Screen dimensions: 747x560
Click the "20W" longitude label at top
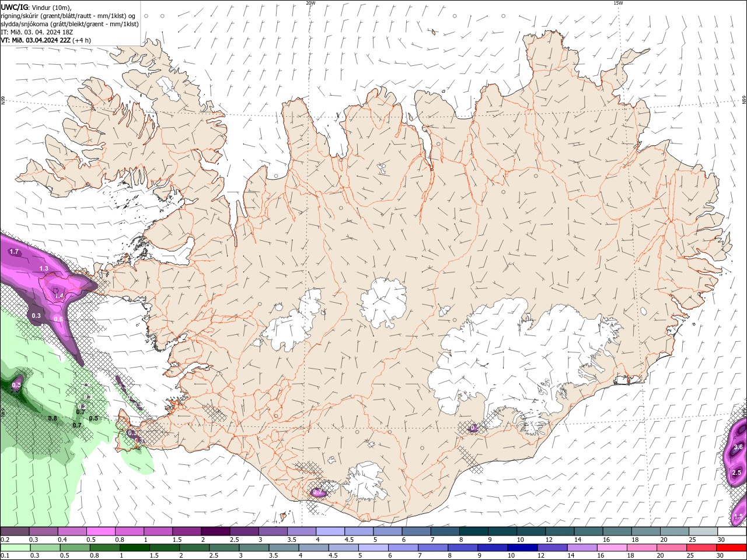[x=310, y=3]
